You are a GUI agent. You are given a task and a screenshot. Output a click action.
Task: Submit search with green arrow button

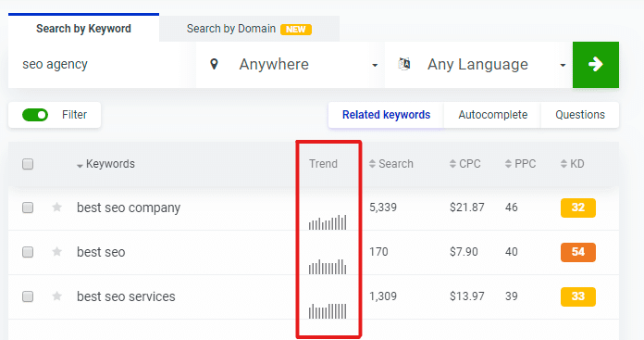[x=596, y=65]
